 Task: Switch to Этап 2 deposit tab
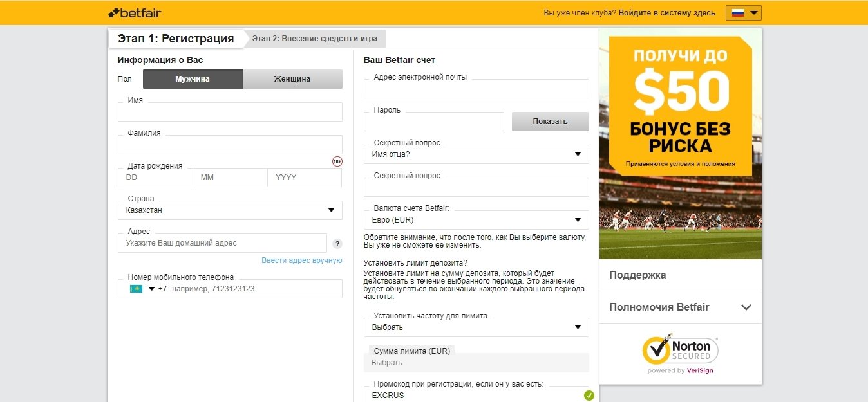tap(314, 39)
